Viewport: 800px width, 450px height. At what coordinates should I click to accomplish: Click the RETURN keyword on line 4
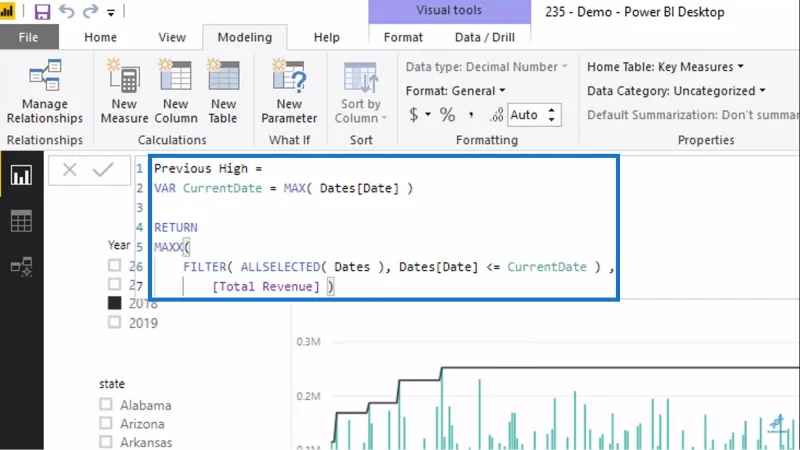coord(176,228)
